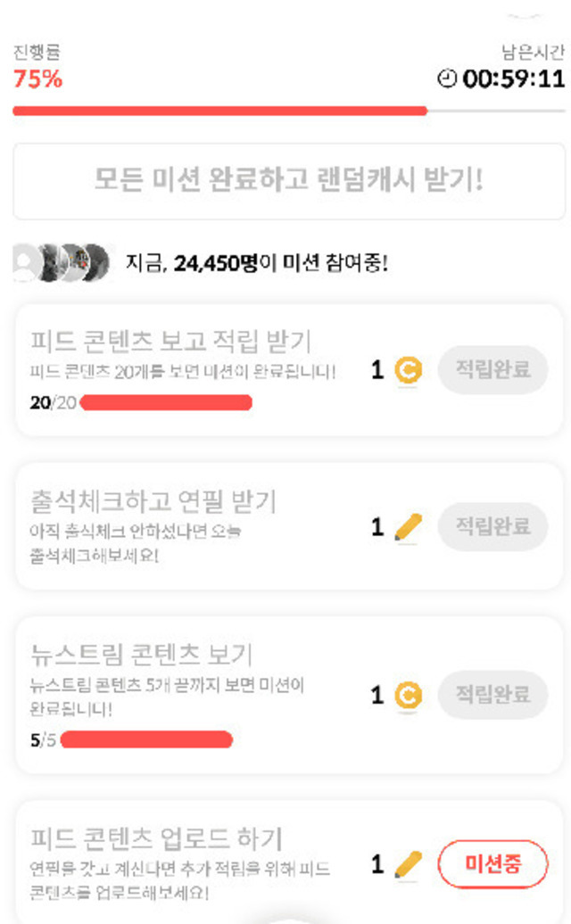Click pencil icon on 출석체크 mission
This screenshot has width=571, height=924.
pos(408,527)
